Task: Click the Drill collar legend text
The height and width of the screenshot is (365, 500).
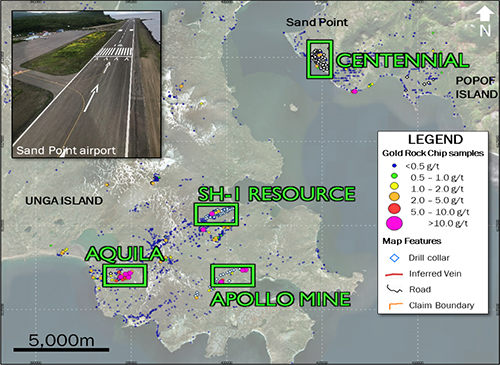Action: coord(429,258)
